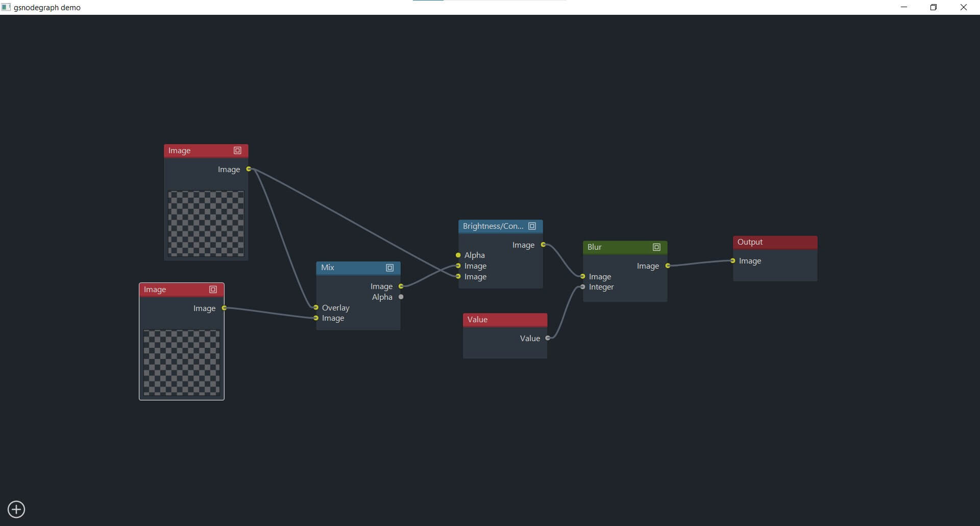
Task: Click the Mix node's Image output socket
Action: (x=401, y=286)
